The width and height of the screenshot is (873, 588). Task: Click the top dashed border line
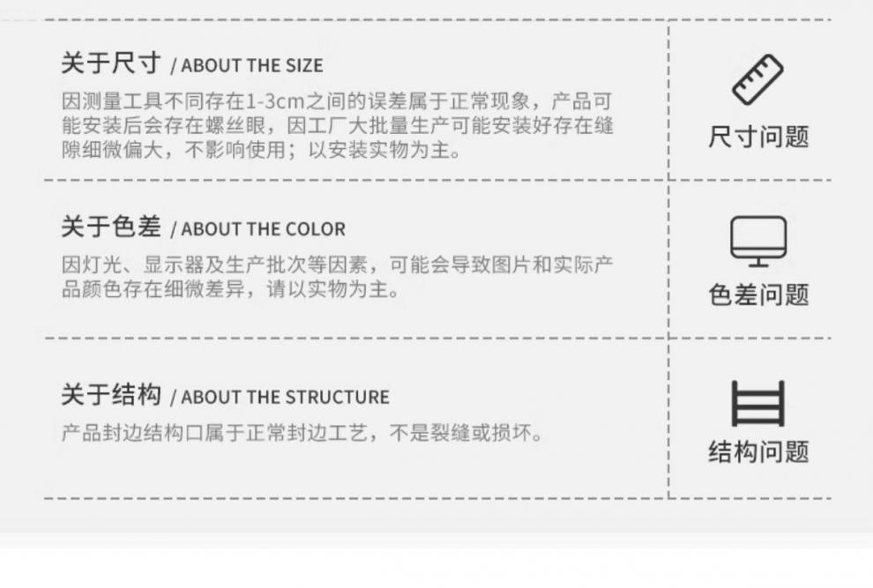click(353, 19)
